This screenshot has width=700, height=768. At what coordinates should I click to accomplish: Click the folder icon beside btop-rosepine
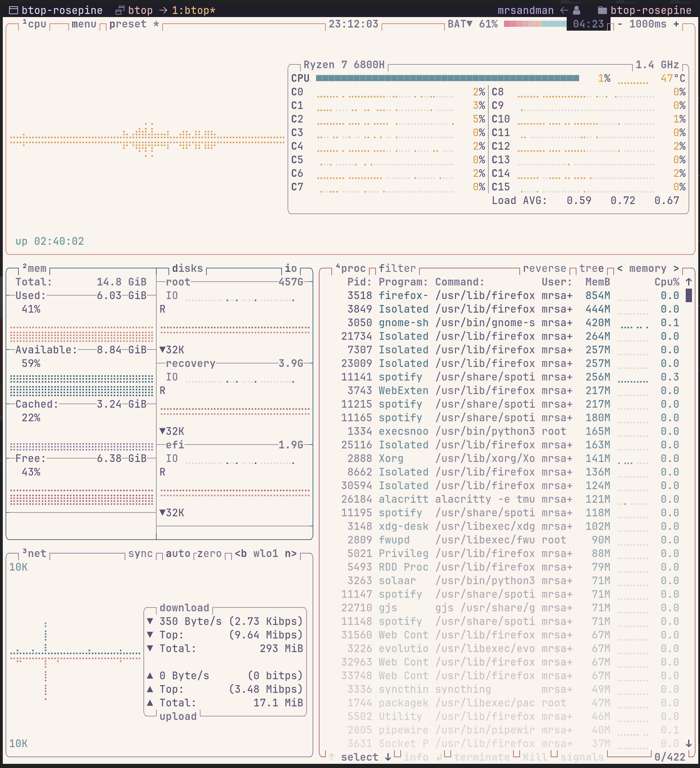pyautogui.click(x=602, y=10)
